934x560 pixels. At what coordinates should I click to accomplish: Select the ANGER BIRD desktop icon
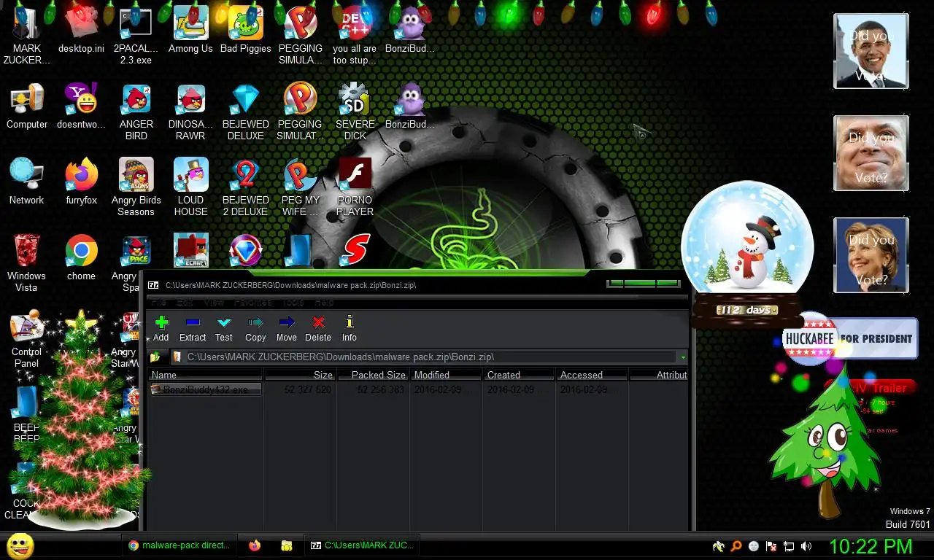(136, 111)
